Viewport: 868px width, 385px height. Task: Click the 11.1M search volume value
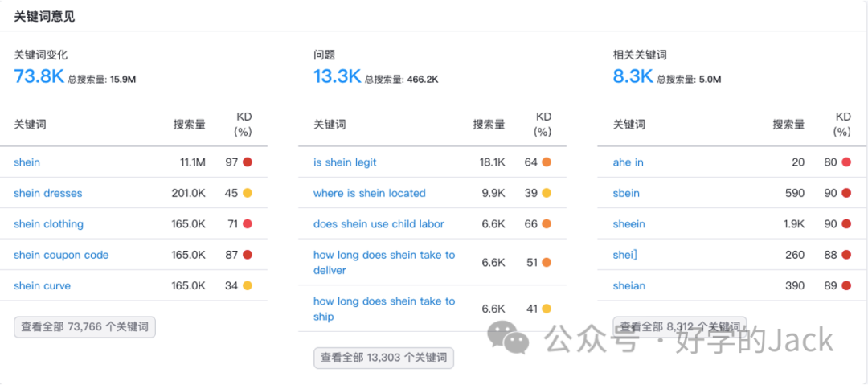click(x=192, y=162)
